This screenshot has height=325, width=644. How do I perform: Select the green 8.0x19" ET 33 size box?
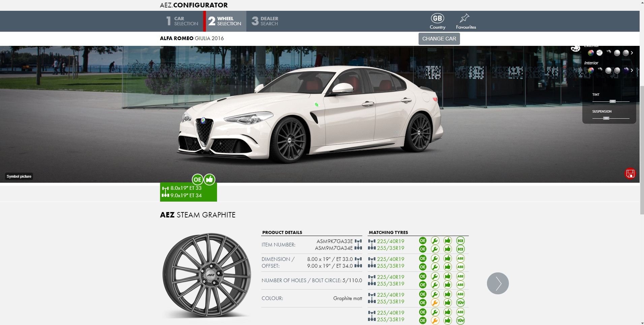pos(188,192)
